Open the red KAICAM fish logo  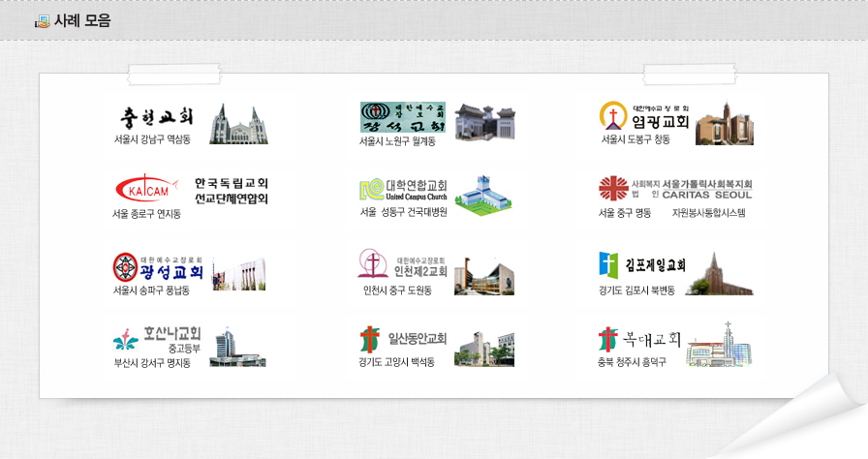point(146,189)
